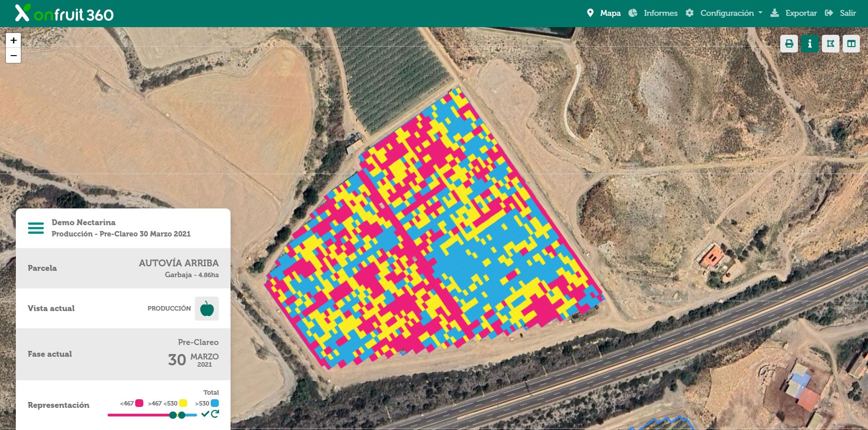Reset representation ranges with refresh icon

pos(215,414)
